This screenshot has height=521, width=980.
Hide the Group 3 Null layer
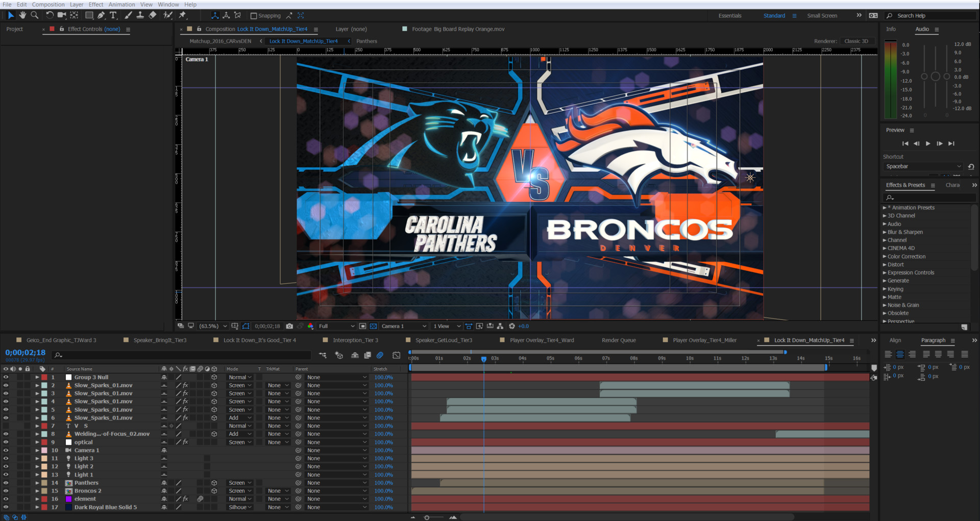pos(6,378)
